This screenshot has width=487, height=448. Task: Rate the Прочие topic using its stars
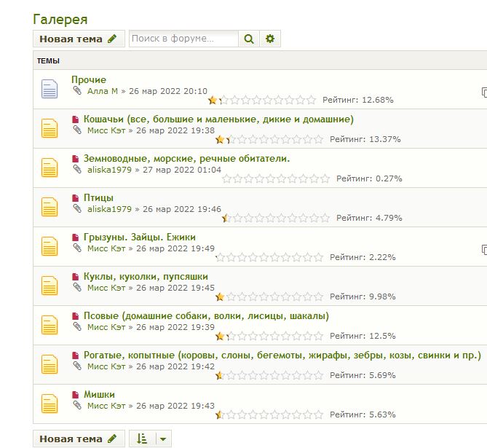tap(262, 100)
